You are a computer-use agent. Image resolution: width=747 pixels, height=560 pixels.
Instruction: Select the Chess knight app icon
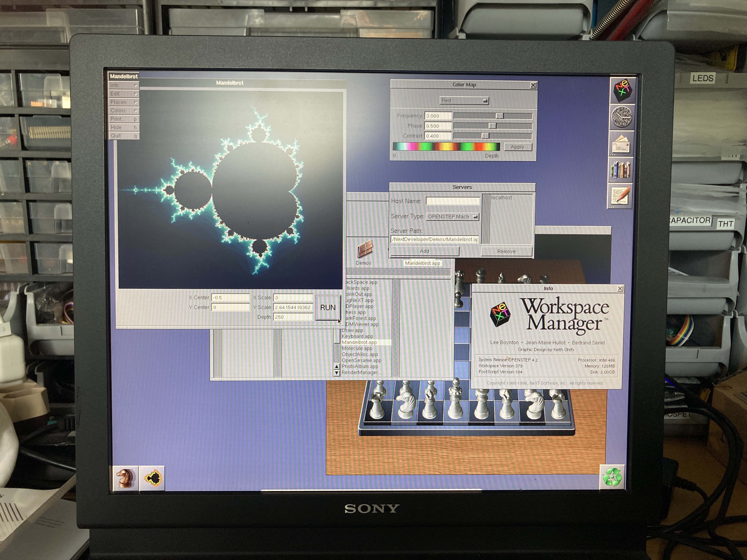[x=125, y=478]
